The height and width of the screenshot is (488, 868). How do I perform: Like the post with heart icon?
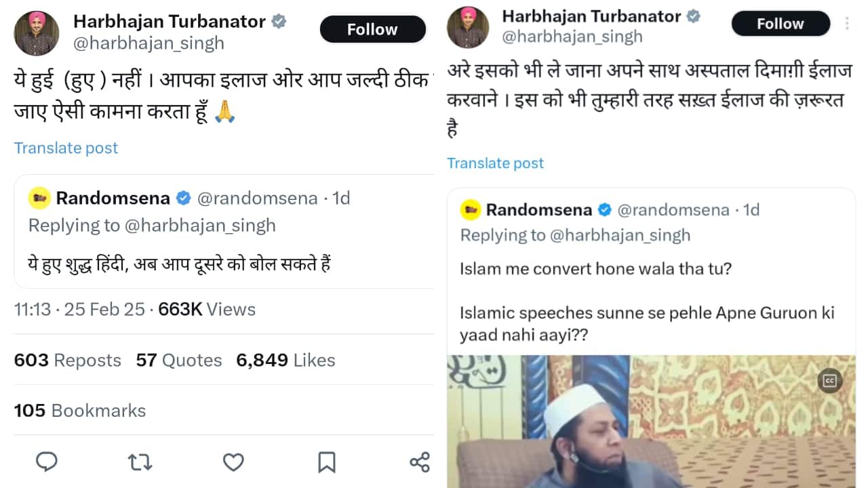click(x=233, y=462)
